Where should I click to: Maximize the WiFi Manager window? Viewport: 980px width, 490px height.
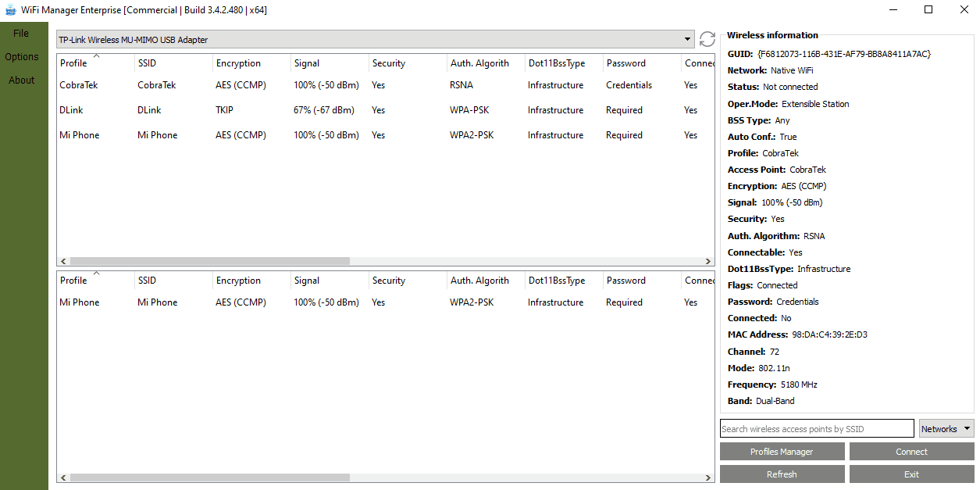coord(928,10)
